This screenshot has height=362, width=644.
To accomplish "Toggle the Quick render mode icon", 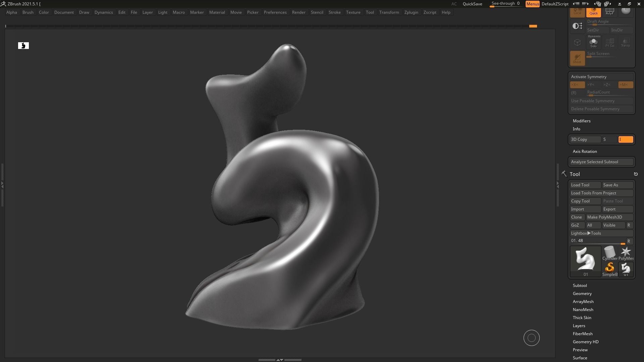I will 593,12.
